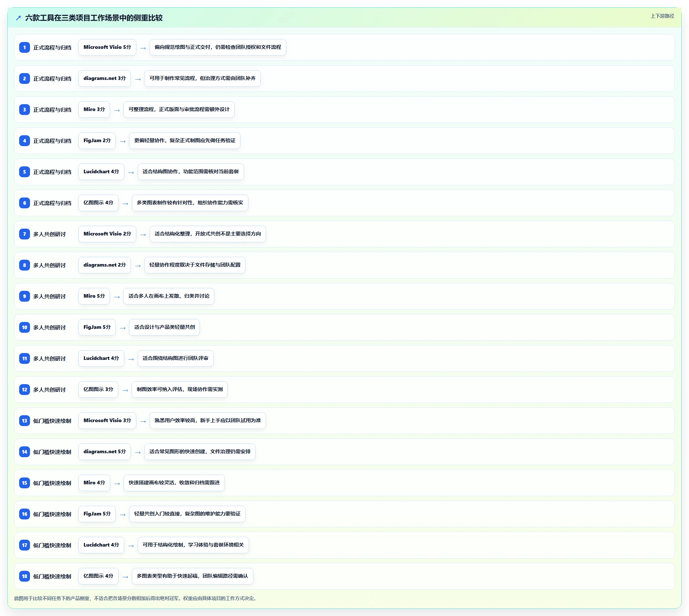This screenshot has width=689, height=616.
Task: Select the note "多图表类型有助于快速起稿，团队编辑路径需确认"
Action: 193,576
